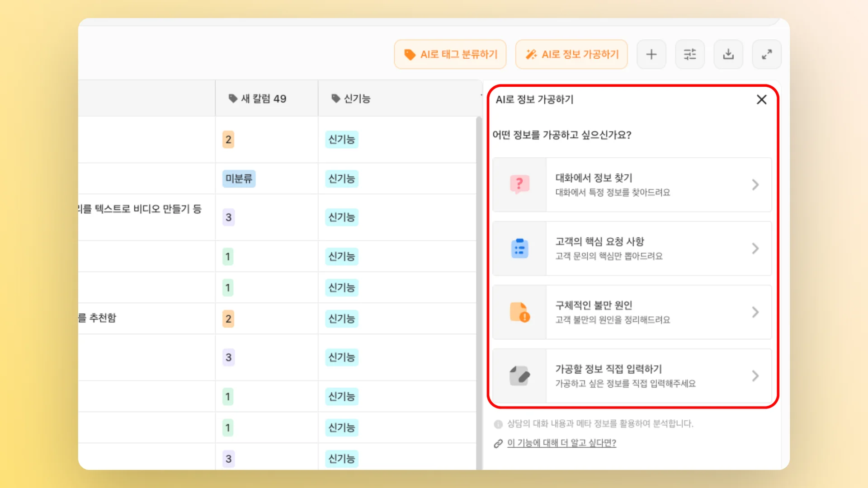Click the orange document warning icon
Screen dimensions: 868x488
click(x=519, y=312)
